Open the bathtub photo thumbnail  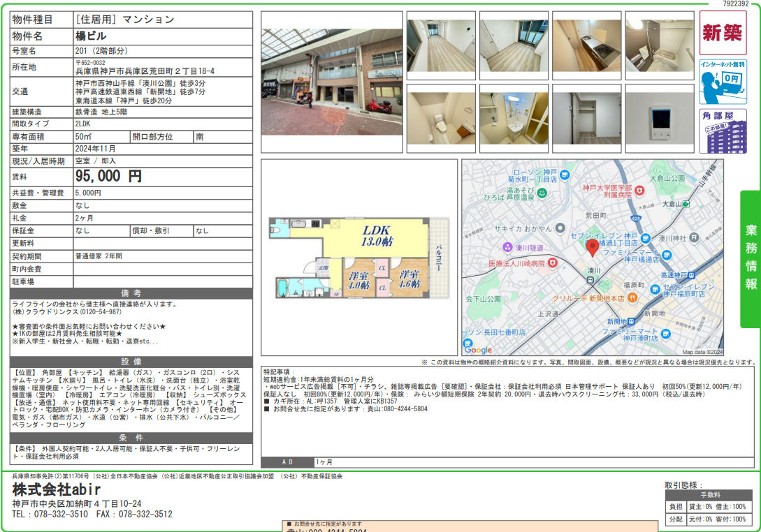[659, 46]
